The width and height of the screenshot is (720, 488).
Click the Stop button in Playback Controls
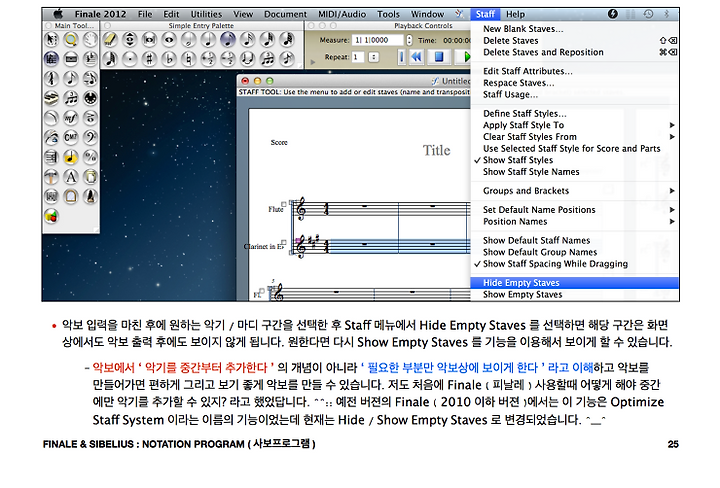click(439, 56)
